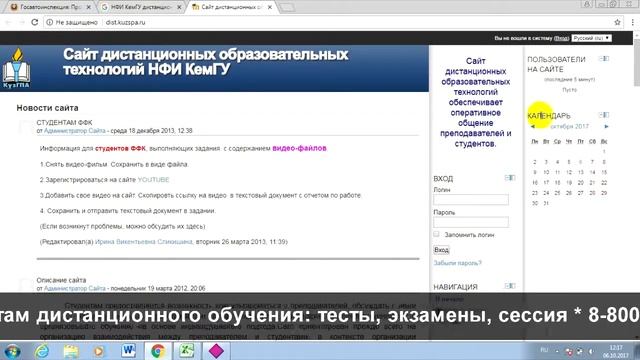Click the Новости сайта heading
Viewport: 640px width, 360px height.
tap(47, 108)
